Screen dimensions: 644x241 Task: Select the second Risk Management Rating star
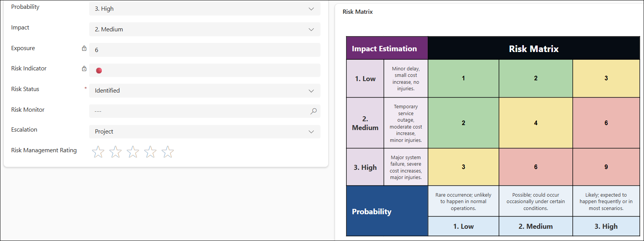coord(116,152)
